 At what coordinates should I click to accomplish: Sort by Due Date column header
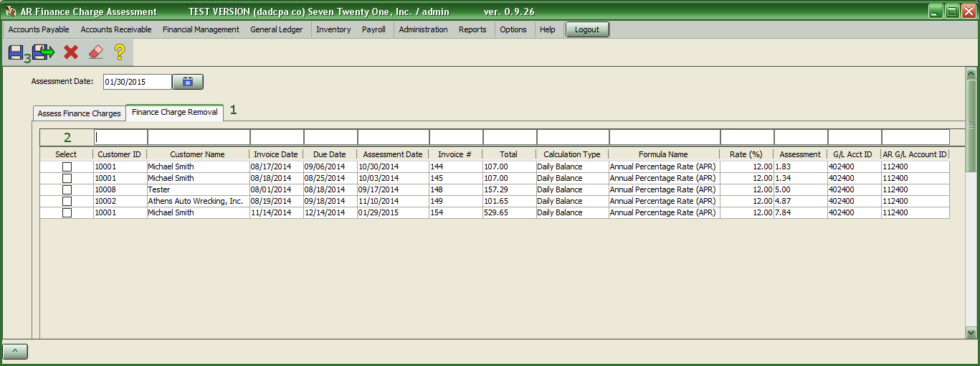(x=330, y=154)
